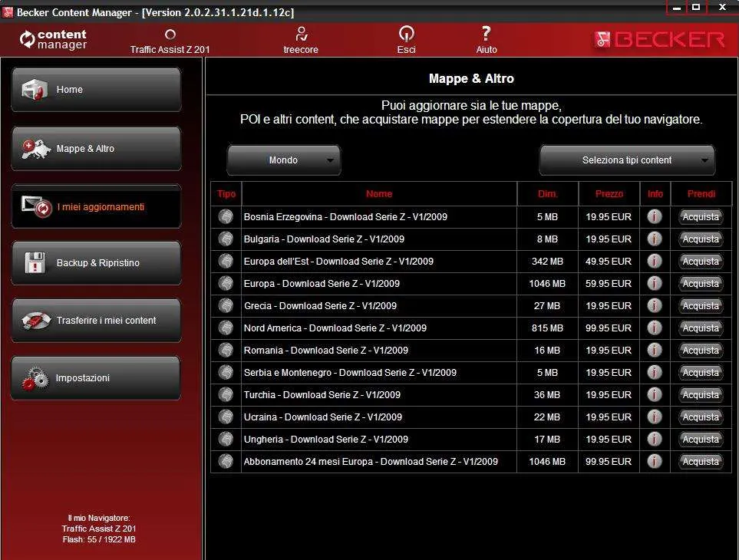The height and width of the screenshot is (560, 739).
Task: Expand the Seleziona tipi content dropdown
Action: pos(627,160)
